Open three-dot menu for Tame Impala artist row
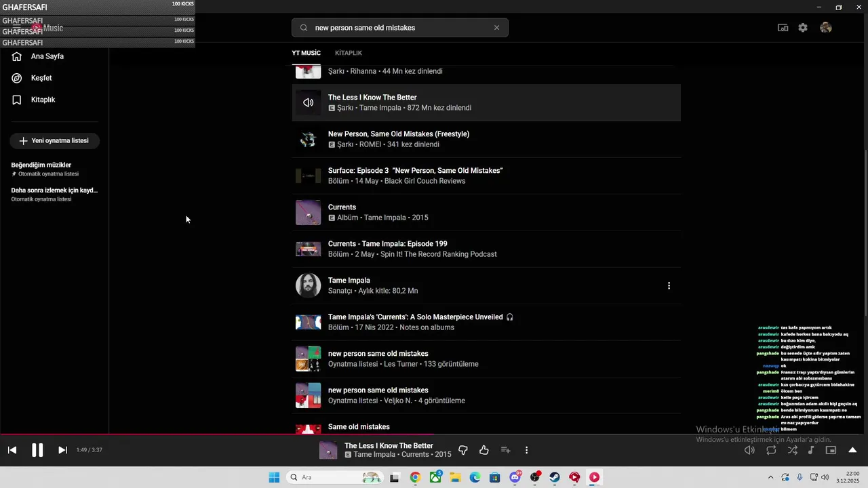Screen dimensions: 868x488 [669, 286]
